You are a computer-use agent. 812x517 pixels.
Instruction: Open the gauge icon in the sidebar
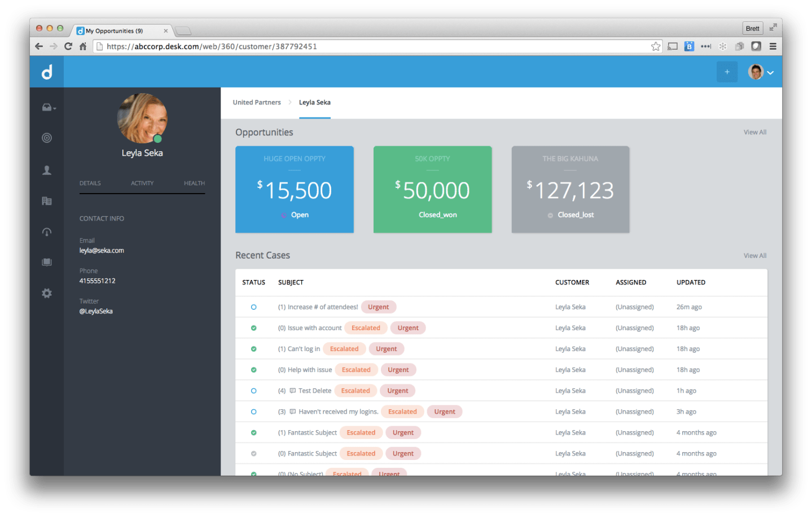tap(47, 232)
